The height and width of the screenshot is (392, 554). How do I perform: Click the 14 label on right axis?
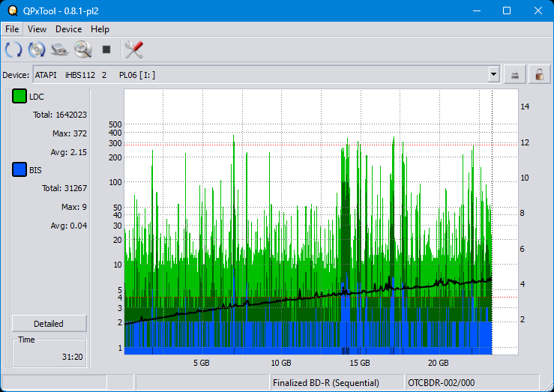tap(525, 106)
